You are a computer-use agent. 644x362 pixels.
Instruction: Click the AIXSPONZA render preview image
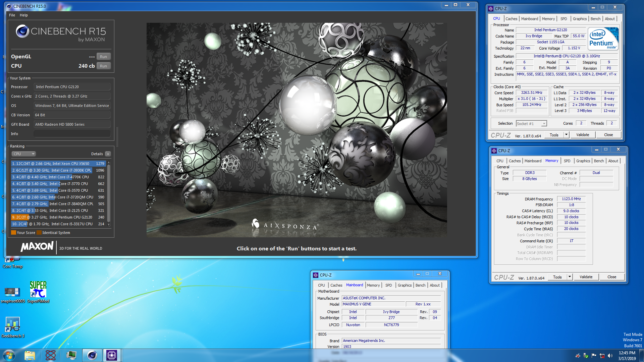pos(297,130)
